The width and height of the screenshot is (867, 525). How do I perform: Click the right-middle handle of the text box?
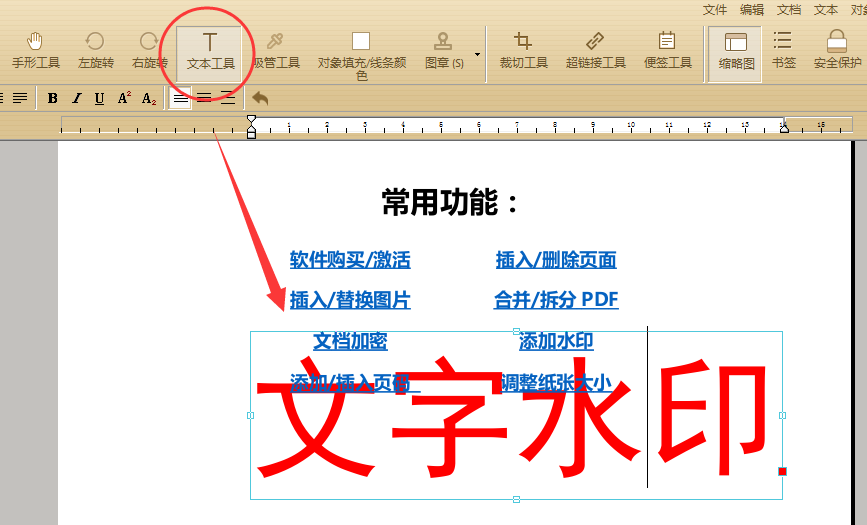(782, 415)
